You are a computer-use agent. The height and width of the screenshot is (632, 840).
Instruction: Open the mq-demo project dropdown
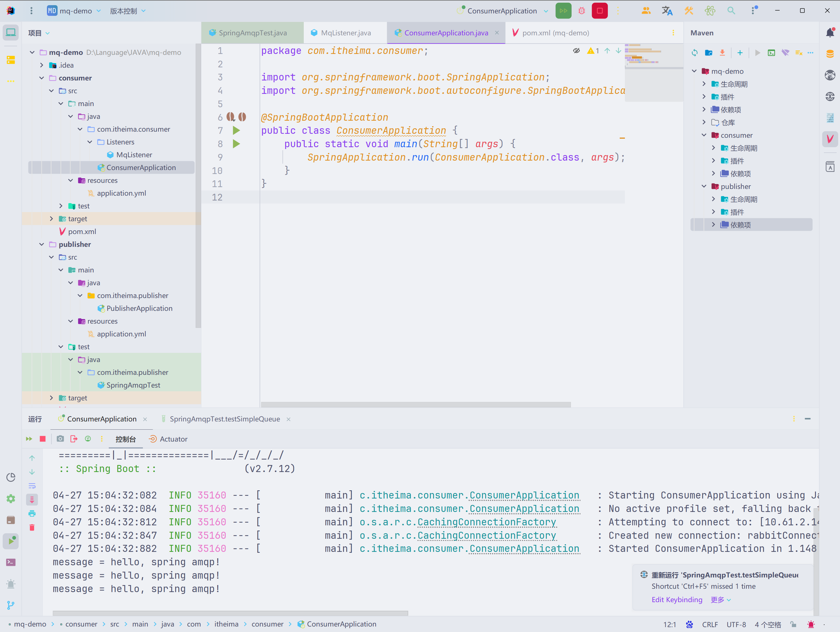75,11
